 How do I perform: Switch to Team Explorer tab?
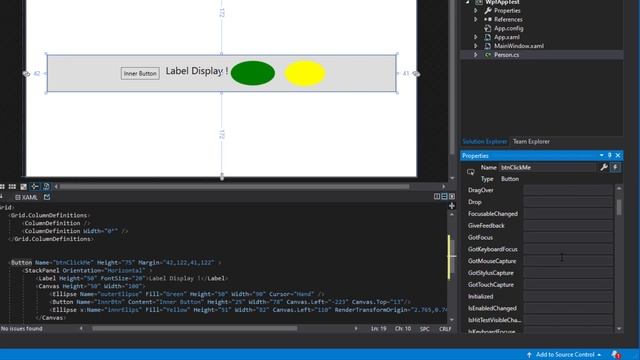pyautogui.click(x=531, y=141)
